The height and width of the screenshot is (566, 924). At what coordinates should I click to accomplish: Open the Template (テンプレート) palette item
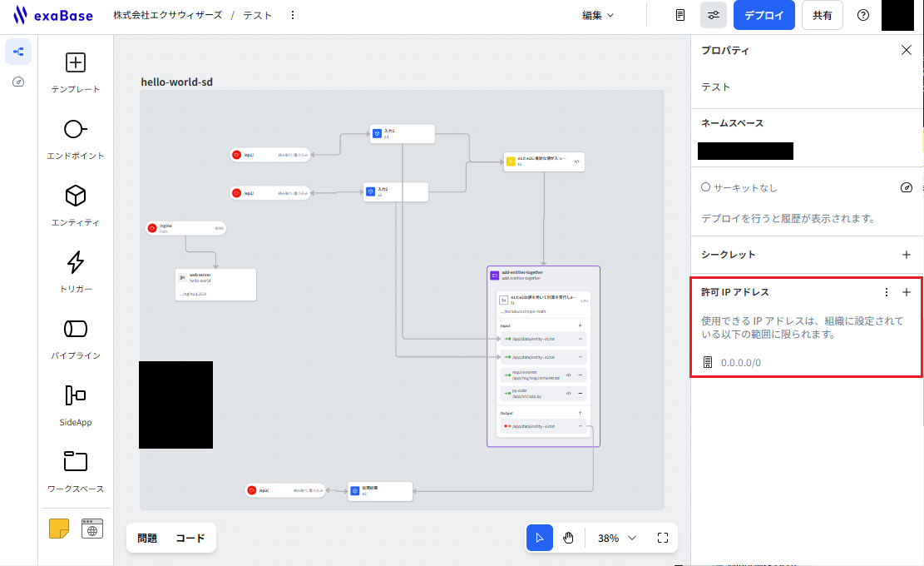point(76,72)
